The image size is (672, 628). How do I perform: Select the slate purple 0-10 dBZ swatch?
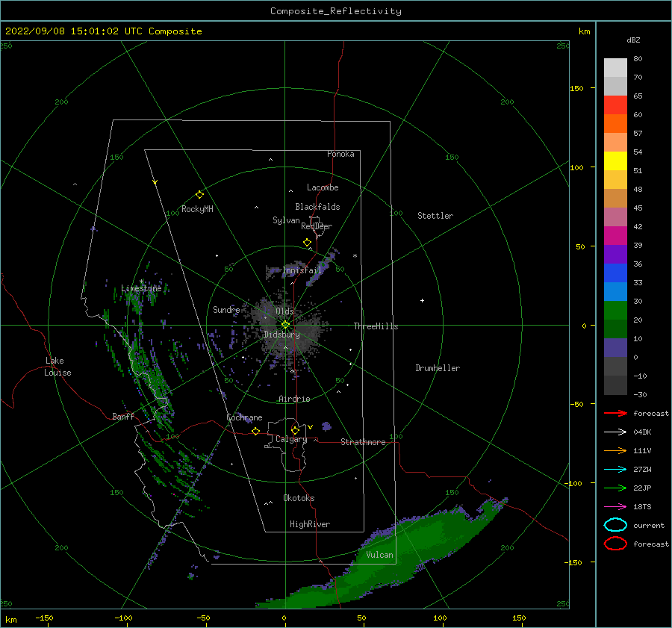pos(615,348)
